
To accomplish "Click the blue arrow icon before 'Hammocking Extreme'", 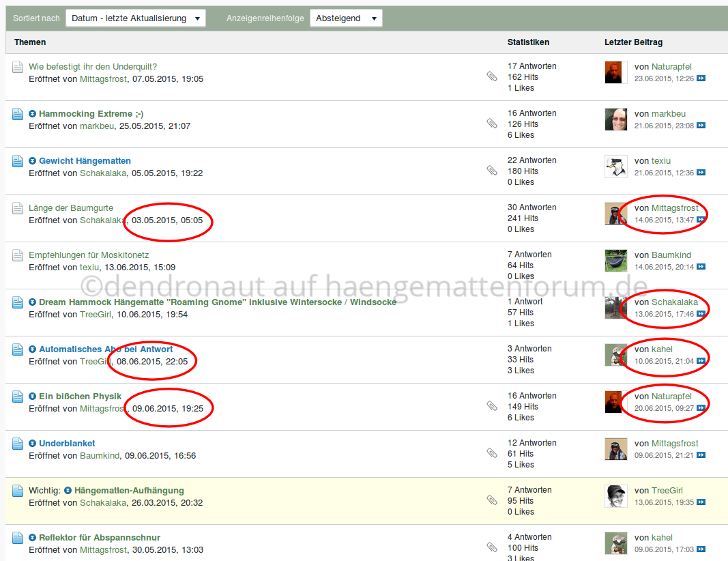I will 33,114.
